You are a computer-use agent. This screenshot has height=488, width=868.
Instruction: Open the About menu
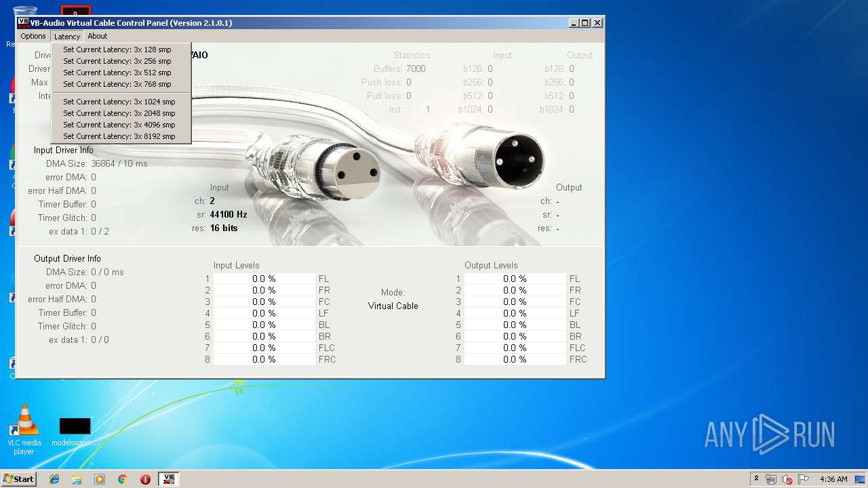coord(98,36)
